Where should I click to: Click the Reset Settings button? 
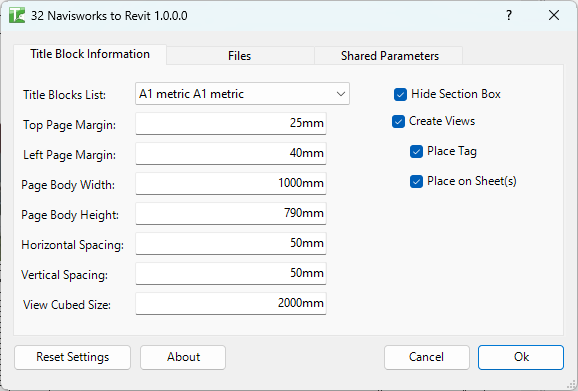73,357
